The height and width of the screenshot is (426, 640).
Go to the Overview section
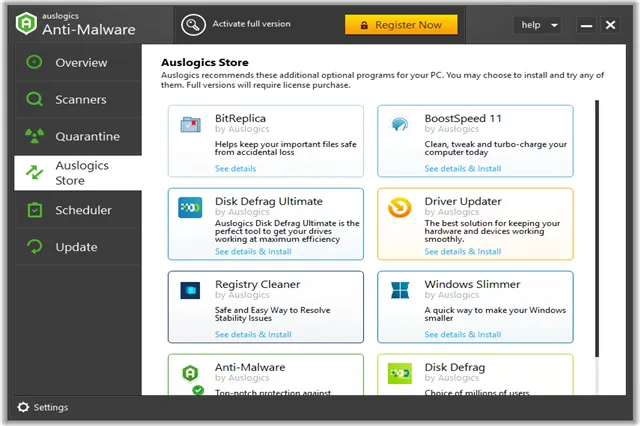[80, 63]
